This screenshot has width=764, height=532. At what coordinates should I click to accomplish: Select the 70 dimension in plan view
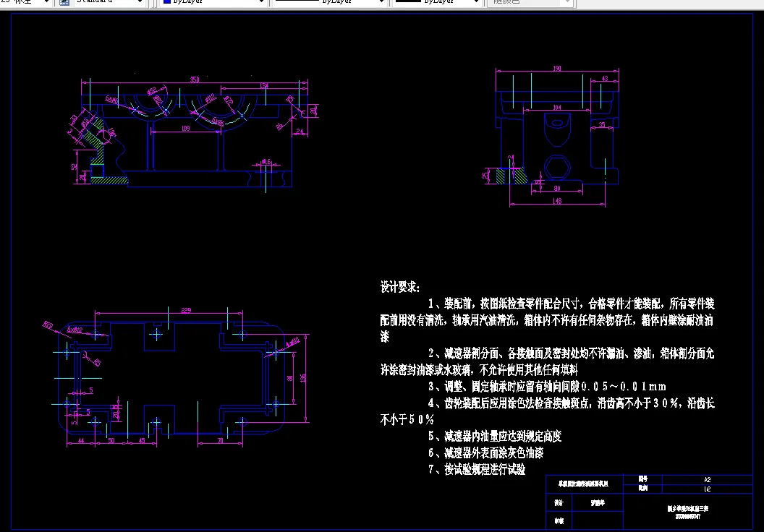click(x=220, y=441)
